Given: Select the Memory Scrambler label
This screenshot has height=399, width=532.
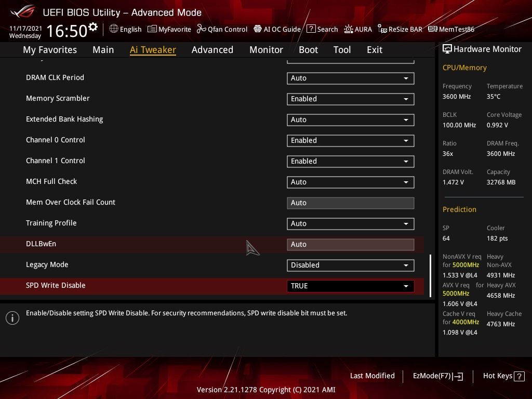Looking at the screenshot, I should 58,98.
